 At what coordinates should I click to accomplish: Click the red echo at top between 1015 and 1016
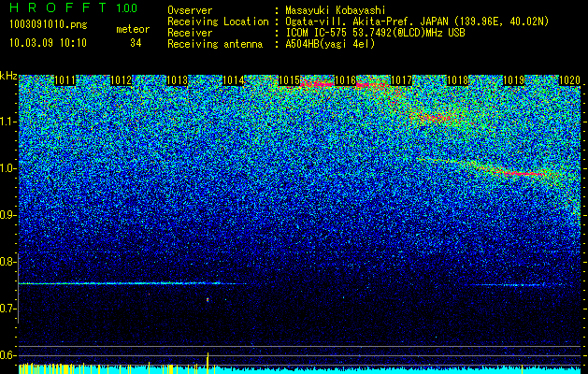317,83
